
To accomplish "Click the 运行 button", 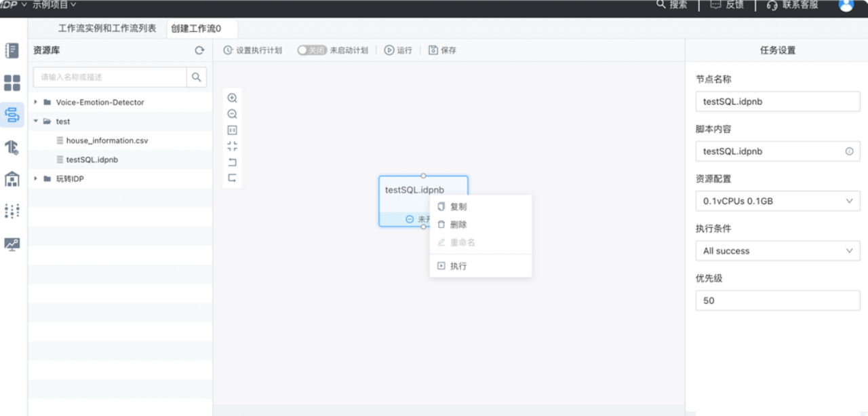I will [399, 50].
